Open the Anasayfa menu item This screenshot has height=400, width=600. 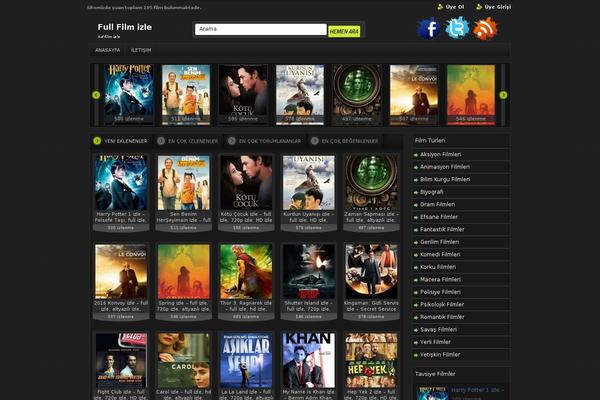pyautogui.click(x=108, y=50)
